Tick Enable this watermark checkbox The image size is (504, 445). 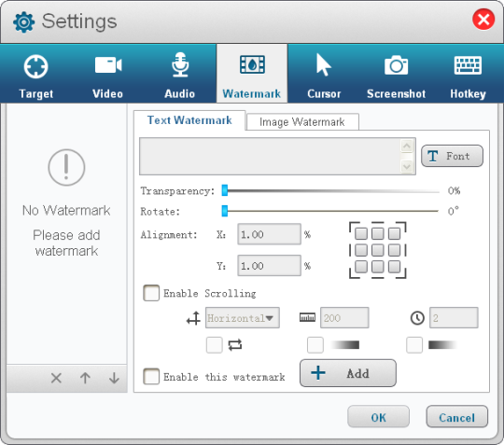click(151, 376)
